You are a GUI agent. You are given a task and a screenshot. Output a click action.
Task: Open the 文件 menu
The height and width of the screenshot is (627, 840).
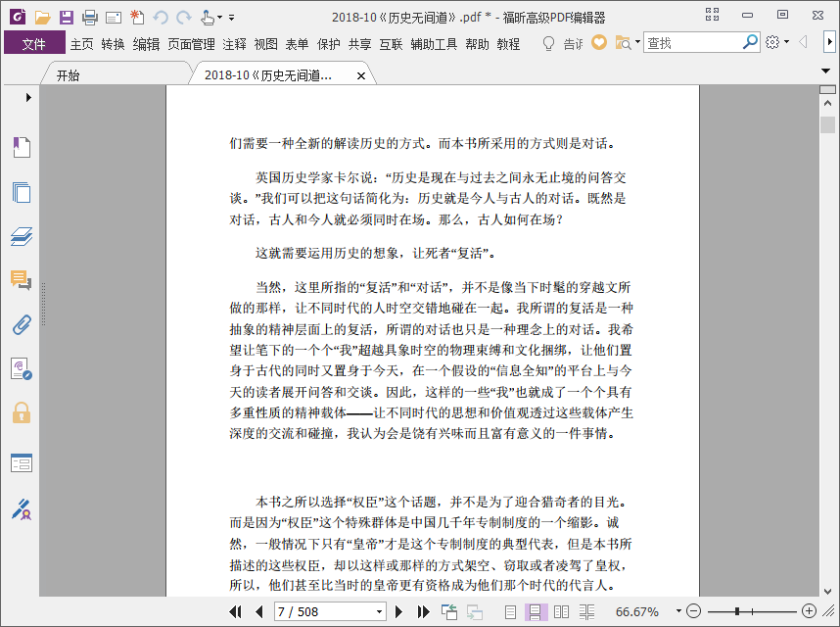(34, 43)
